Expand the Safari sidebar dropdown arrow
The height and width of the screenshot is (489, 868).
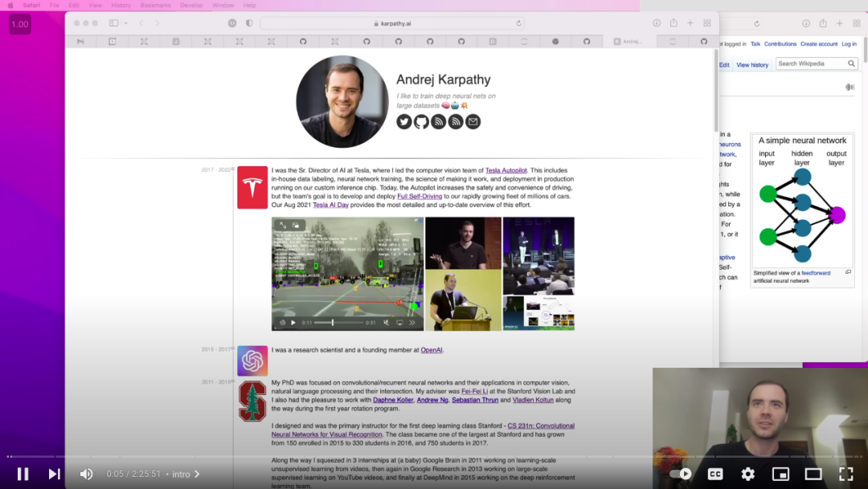(125, 23)
